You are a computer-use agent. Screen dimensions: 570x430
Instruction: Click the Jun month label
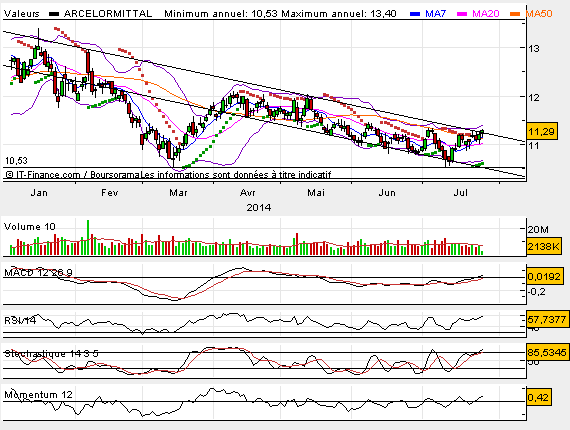click(387, 193)
